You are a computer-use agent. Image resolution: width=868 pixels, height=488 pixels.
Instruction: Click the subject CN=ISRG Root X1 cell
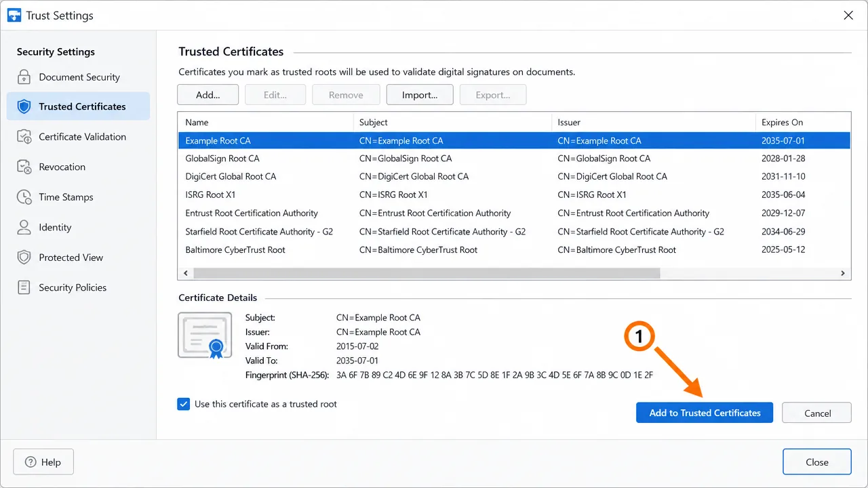tap(393, 195)
